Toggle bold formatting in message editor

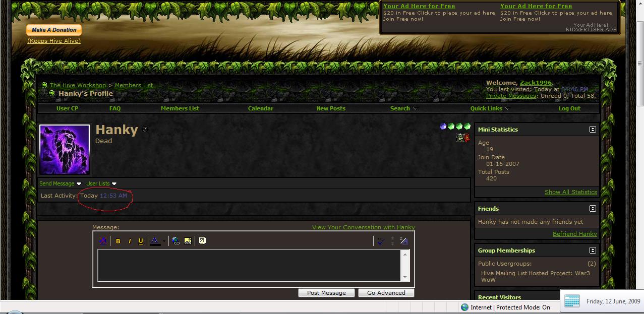(118, 241)
